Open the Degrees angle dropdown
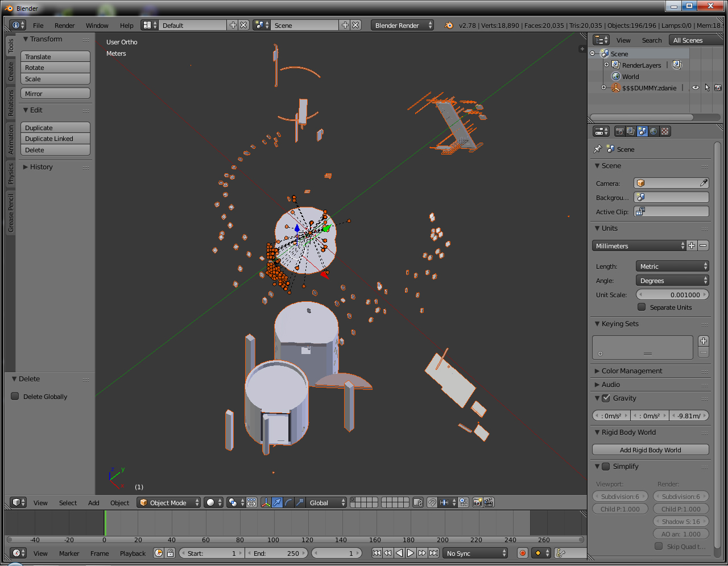728x566 pixels. point(672,280)
